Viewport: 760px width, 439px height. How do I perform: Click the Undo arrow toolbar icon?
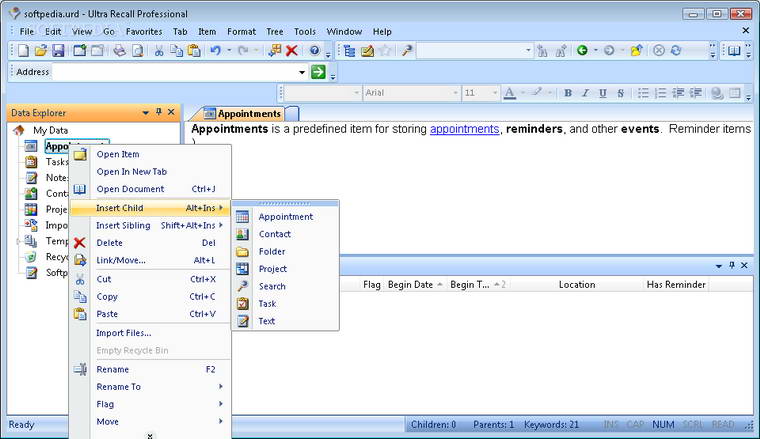click(x=215, y=50)
